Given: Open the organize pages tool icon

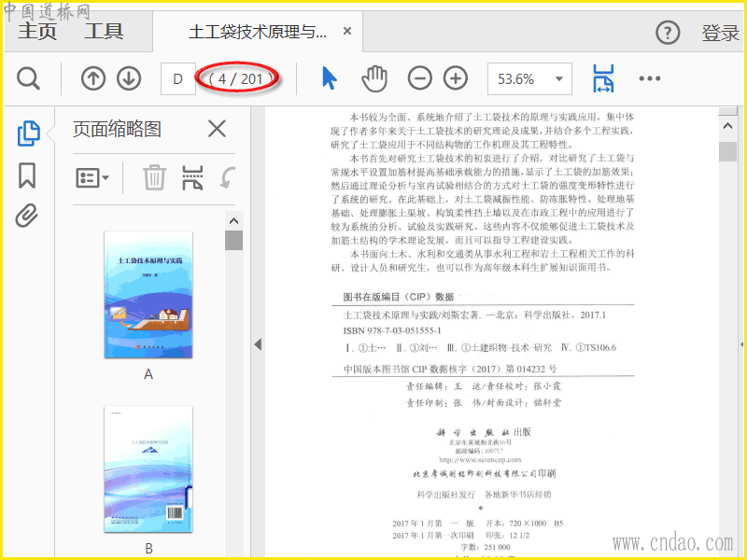Looking at the screenshot, I should 192,177.
